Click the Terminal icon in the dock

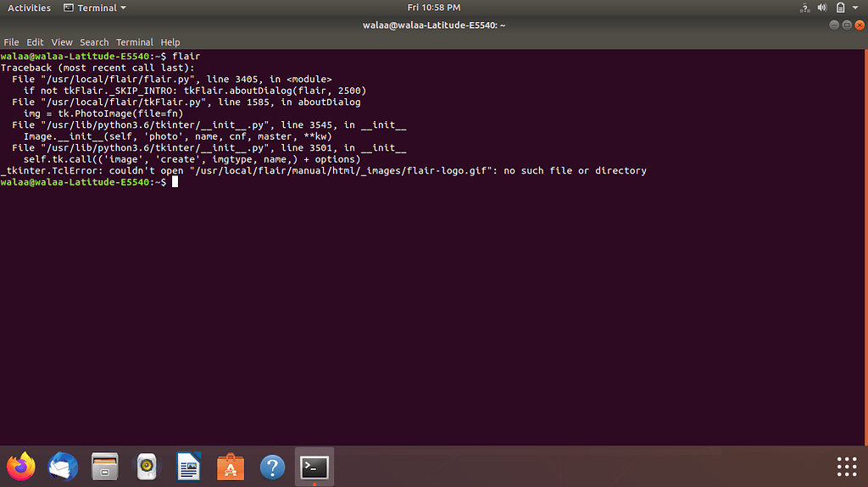click(314, 467)
